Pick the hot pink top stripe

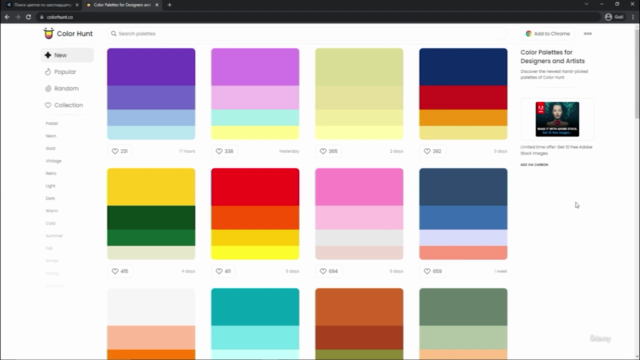359,187
